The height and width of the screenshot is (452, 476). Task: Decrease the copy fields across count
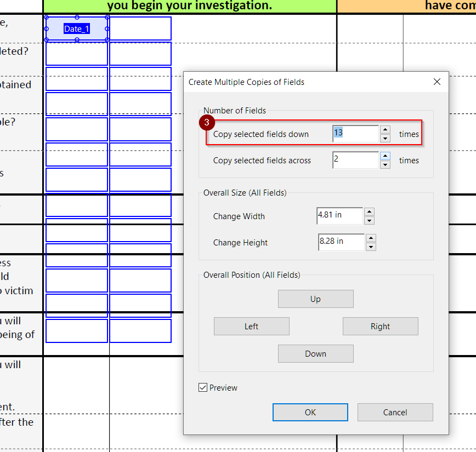pyautogui.click(x=385, y=164)
